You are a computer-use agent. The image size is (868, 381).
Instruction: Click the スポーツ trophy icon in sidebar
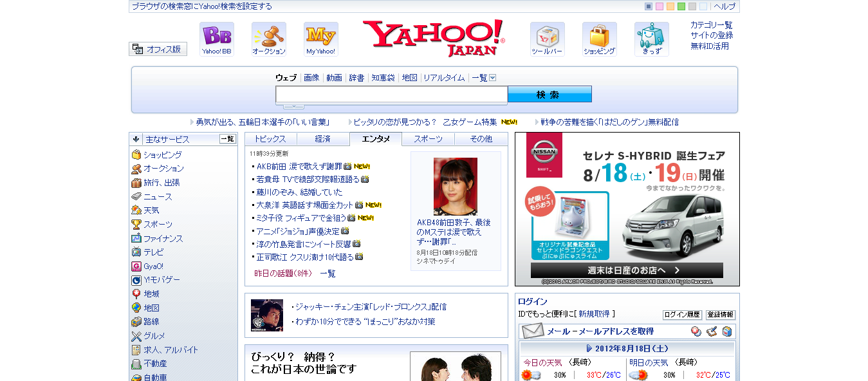pos(136,225)
